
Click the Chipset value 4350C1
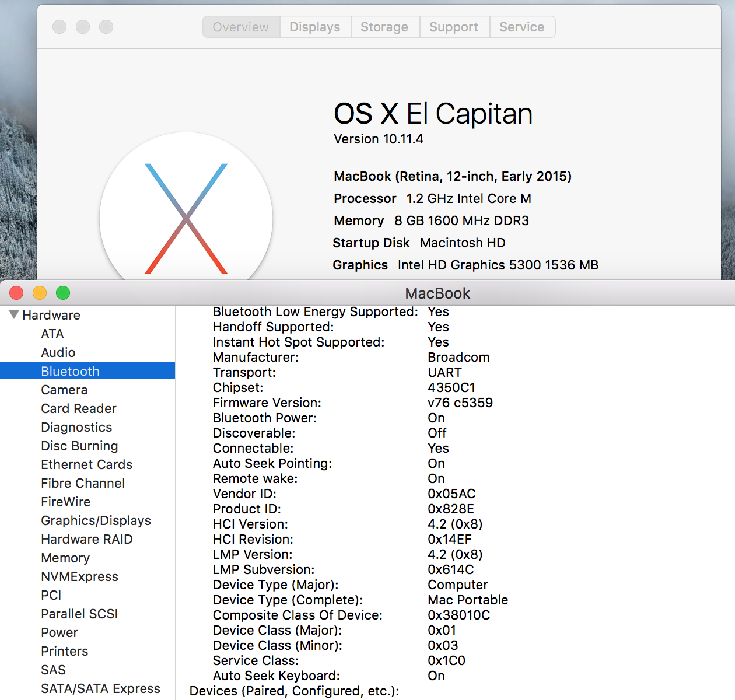(452, 387)
